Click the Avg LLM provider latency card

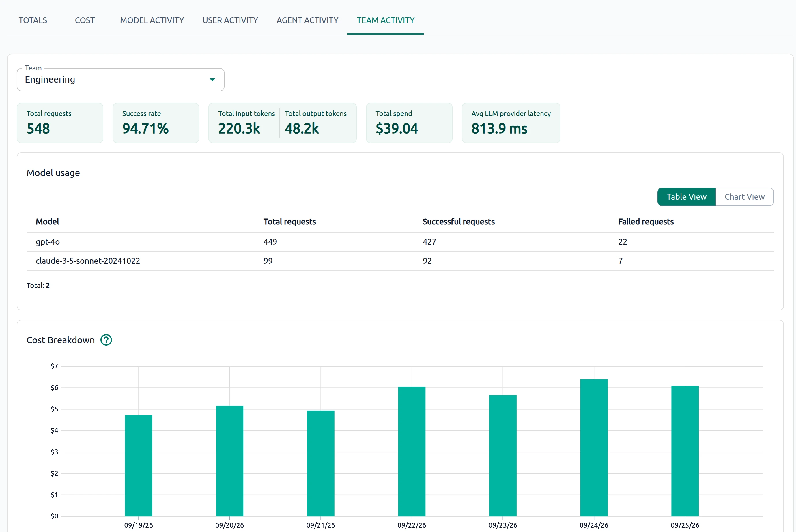click(x=511, y=123)
